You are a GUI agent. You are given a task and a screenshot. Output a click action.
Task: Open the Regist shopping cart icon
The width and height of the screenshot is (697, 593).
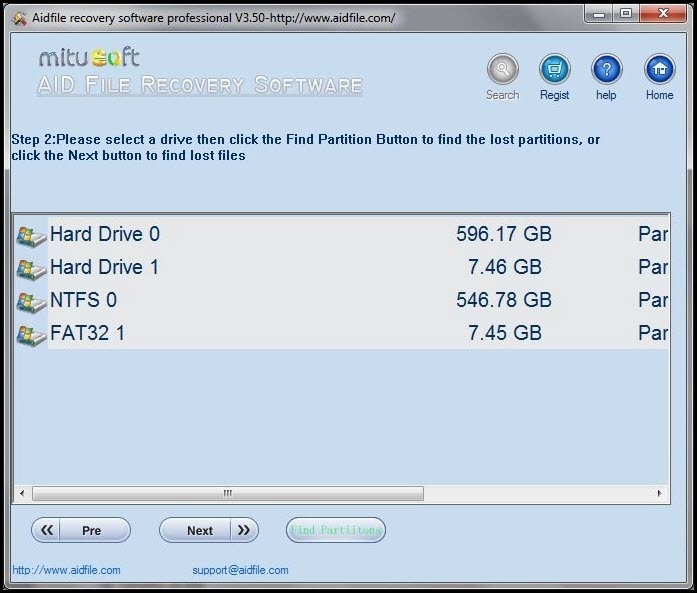(x=554, y=69)
